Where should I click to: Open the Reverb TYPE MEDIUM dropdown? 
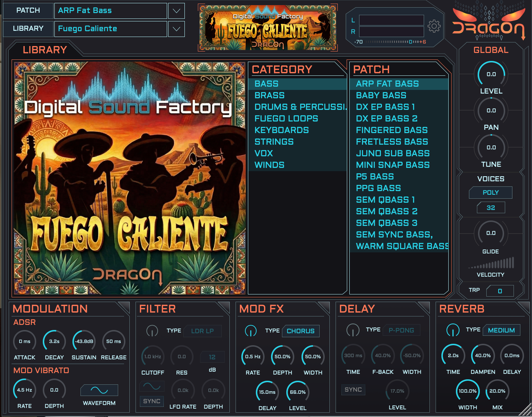(x=502, y=330)
